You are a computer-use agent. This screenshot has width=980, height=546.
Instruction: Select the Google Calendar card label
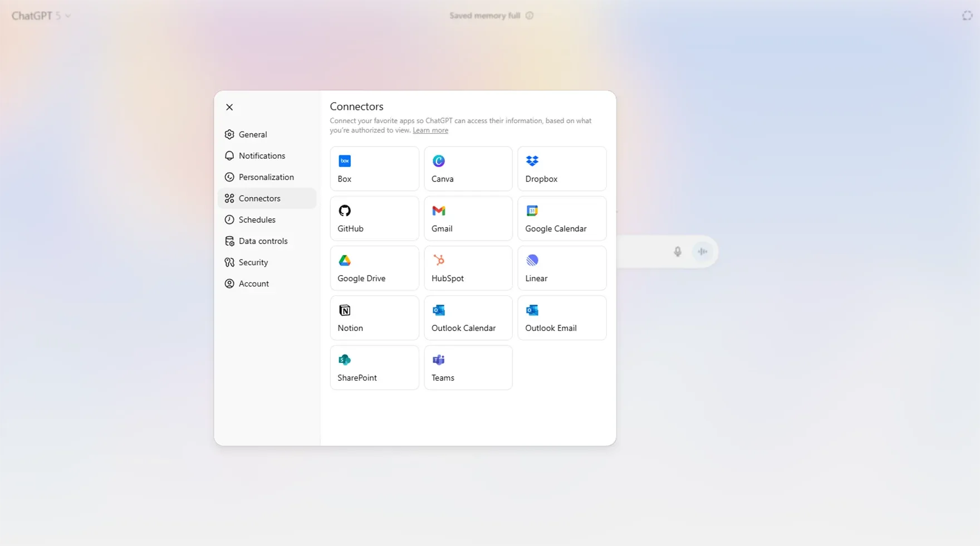(556, 228)
